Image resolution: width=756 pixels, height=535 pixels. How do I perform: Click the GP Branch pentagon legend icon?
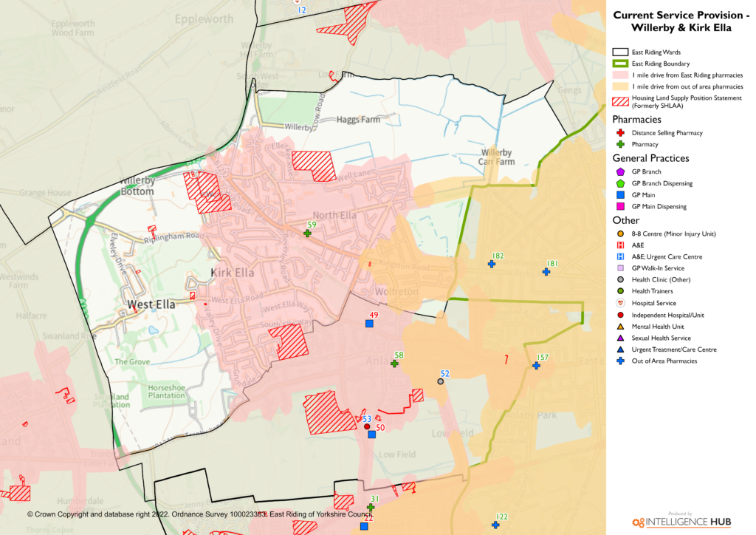(620, 171)
